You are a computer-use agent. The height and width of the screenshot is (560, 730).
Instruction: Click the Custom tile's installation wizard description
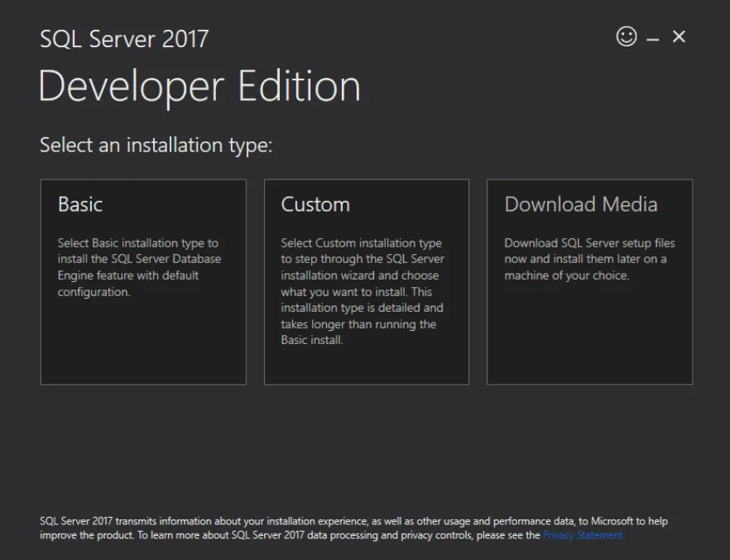click(363, 291)
